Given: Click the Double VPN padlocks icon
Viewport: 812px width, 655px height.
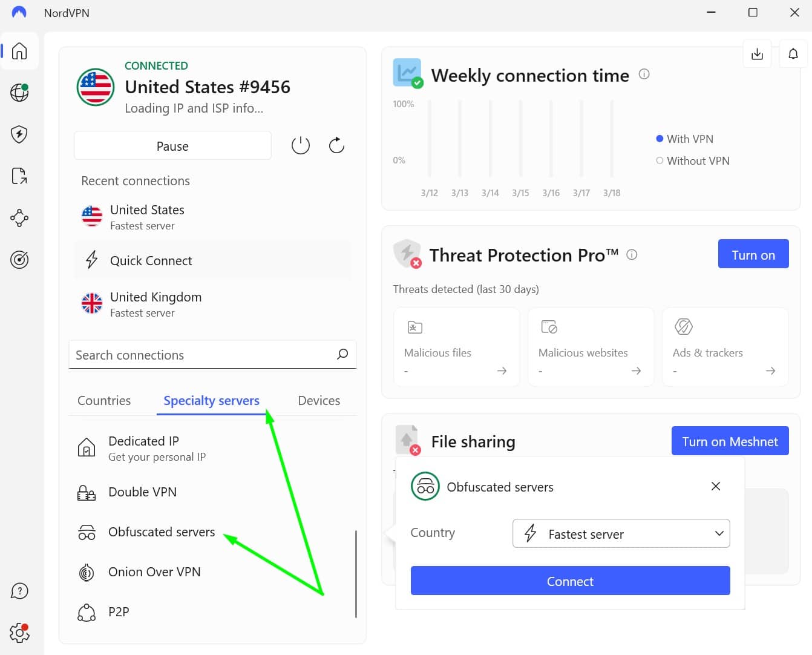Looking at the screenshot, I should [x=87, y=493].
